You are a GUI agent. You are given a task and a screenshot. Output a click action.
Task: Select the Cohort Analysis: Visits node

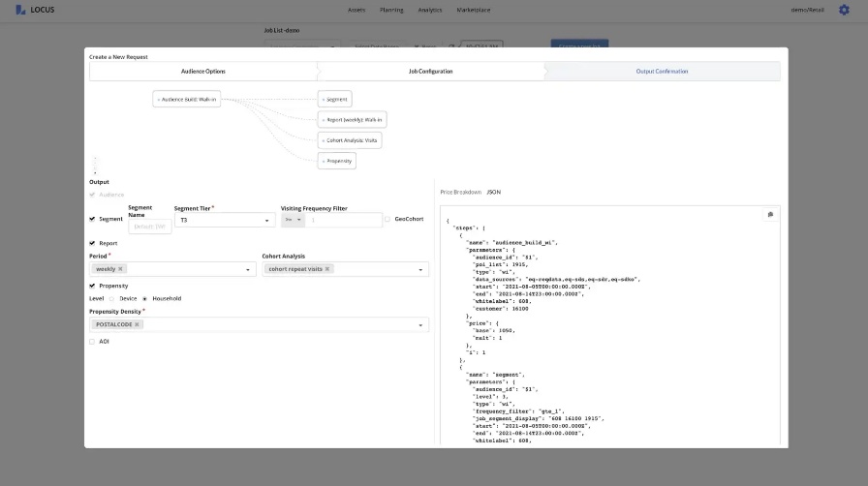[x=350, y=140]
